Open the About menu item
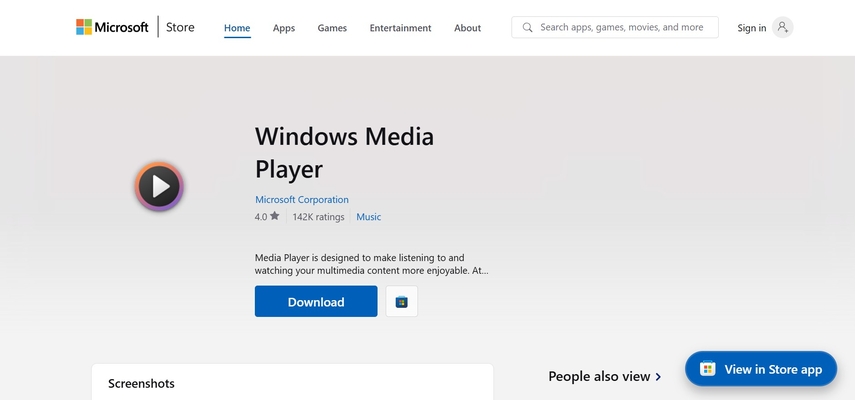This screenshot has width=855, height=400. click(x=467, y=28)
